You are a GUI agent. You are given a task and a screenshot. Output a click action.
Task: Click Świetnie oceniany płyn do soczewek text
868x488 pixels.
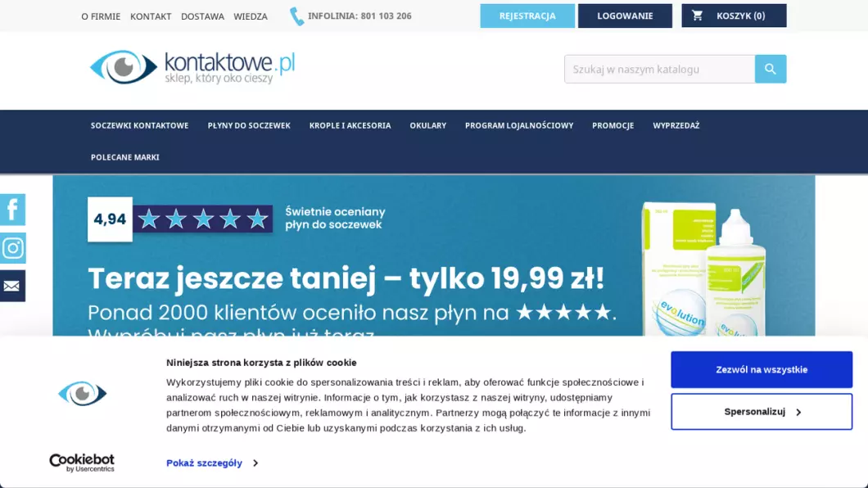[x=335, y=218]
